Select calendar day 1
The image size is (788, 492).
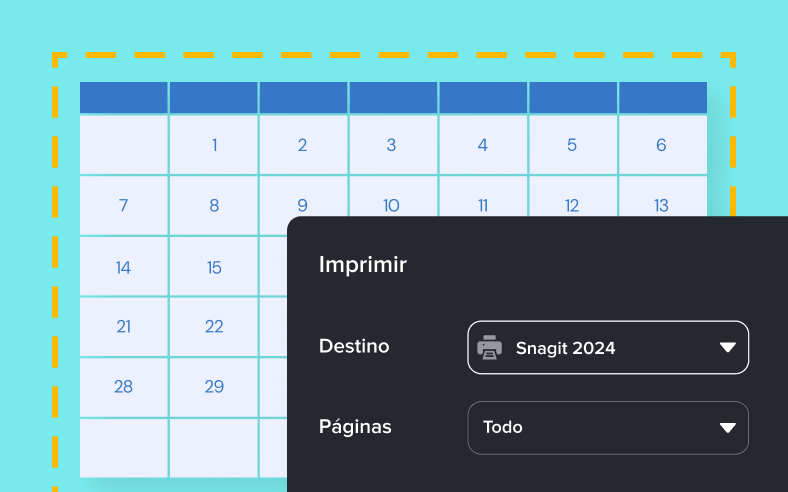(x=214, y=145)
